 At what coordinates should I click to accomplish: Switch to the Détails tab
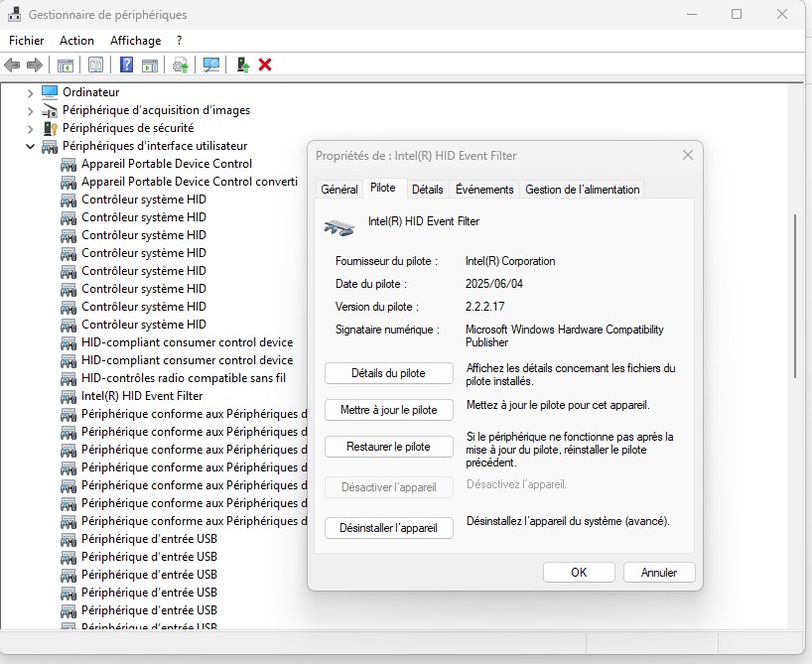click(x=427, y=189)
